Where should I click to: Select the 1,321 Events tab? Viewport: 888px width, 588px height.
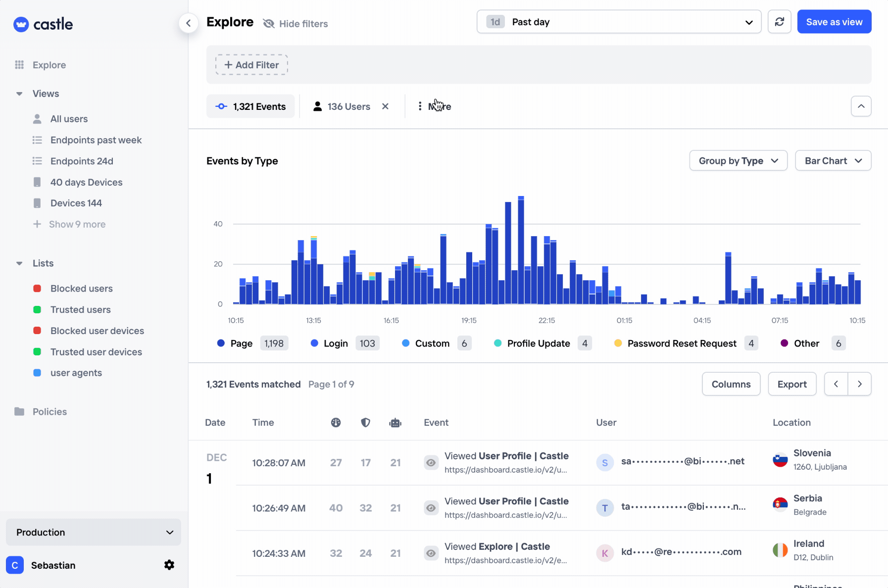(250, 106)
